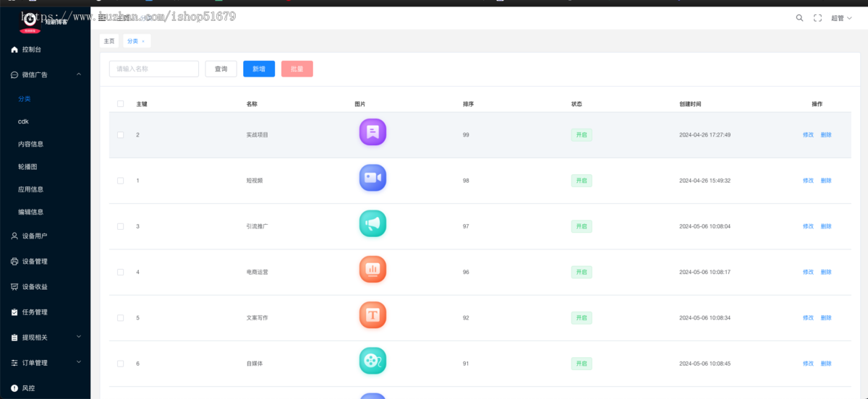Click the orange T image for 文案写作
This screenshot has width=868, height=399.
tap(373, 315)
